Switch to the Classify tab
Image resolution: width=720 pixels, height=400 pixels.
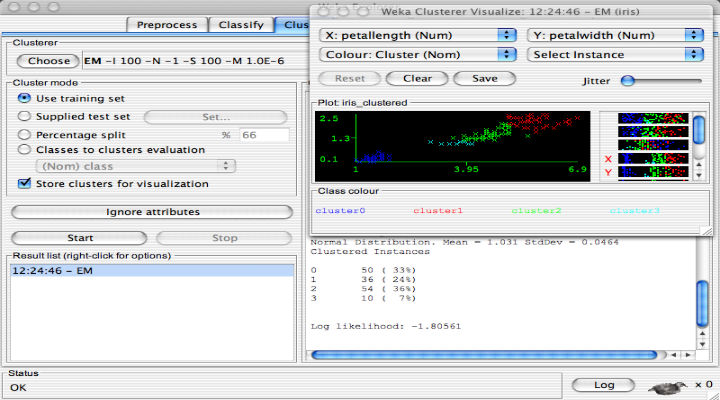241,25
